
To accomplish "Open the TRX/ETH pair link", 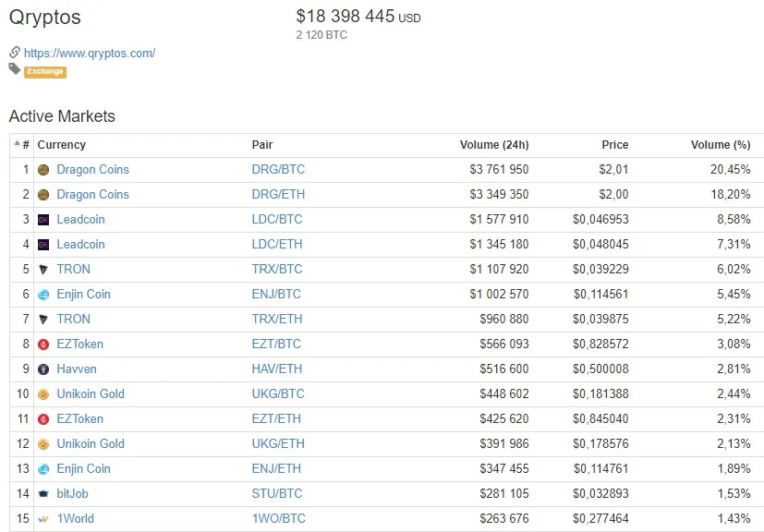I will (x=277, y=319).
